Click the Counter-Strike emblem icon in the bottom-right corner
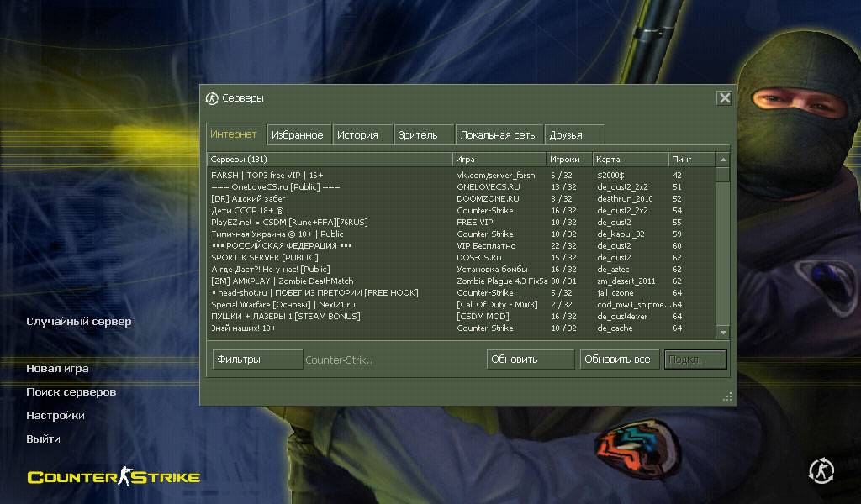Screen dimensions: 861x504 (x=821, y=470)
